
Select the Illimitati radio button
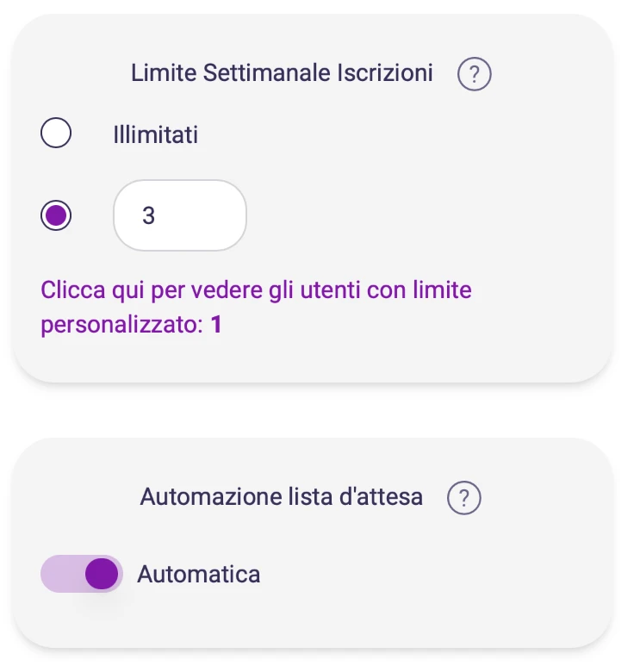[57, 134]
